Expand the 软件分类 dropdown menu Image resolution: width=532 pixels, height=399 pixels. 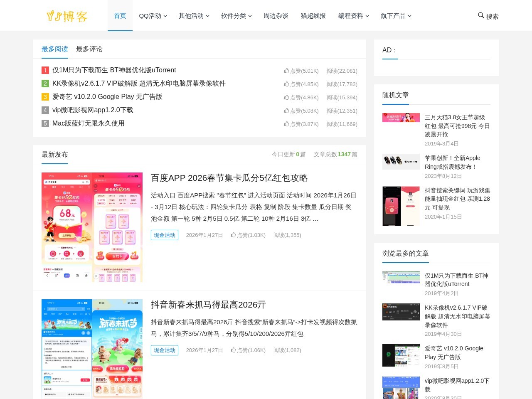[236, 16]
